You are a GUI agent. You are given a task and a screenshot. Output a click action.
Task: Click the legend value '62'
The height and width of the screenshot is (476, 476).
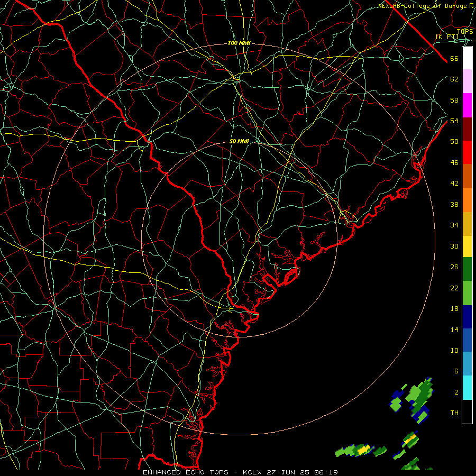tap(454, 79)
